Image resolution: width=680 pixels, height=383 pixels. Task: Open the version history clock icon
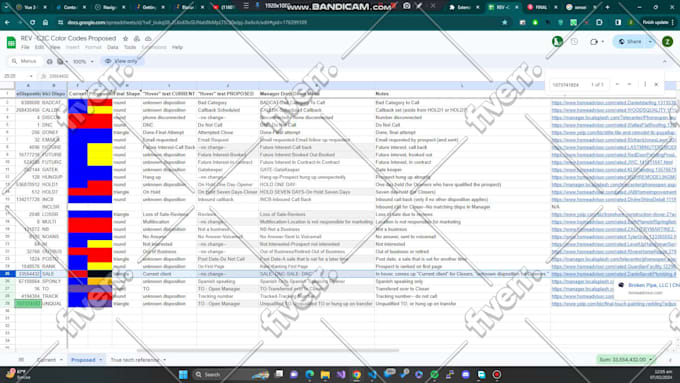point(574,42)
